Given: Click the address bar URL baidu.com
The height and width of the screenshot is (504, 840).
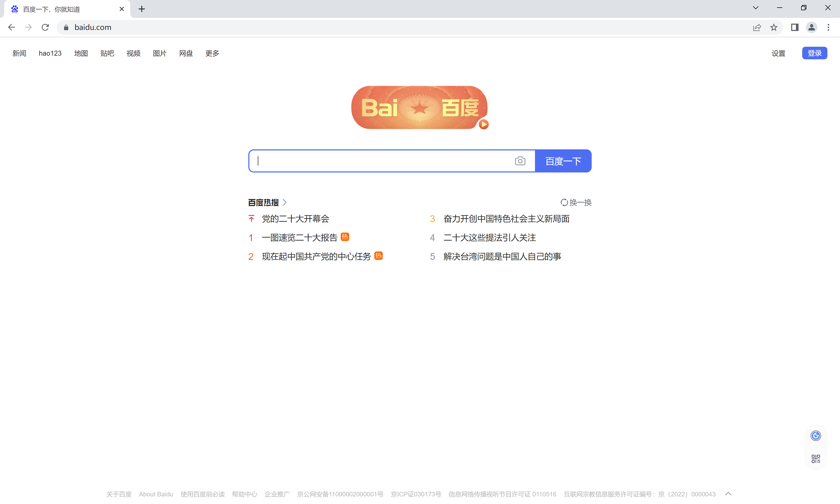Looking at the screenshot, I should [x=93, y=27].
